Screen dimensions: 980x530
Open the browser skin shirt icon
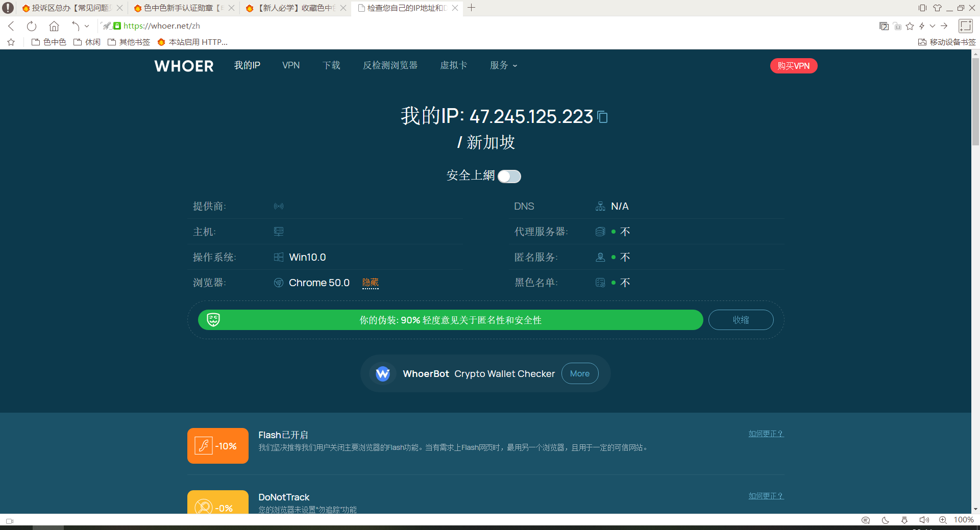(x=937, y=8)
